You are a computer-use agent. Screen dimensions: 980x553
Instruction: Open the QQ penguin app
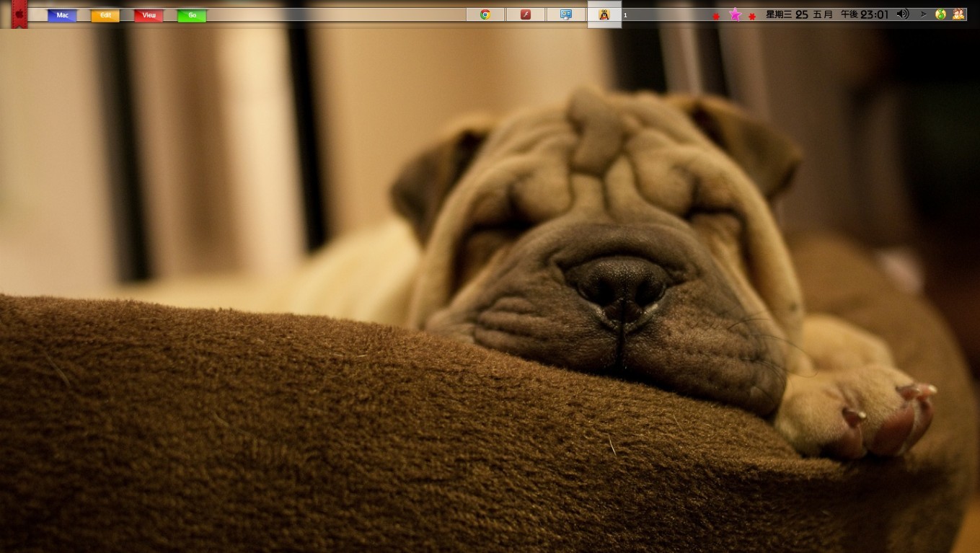[x=604, y=14]
